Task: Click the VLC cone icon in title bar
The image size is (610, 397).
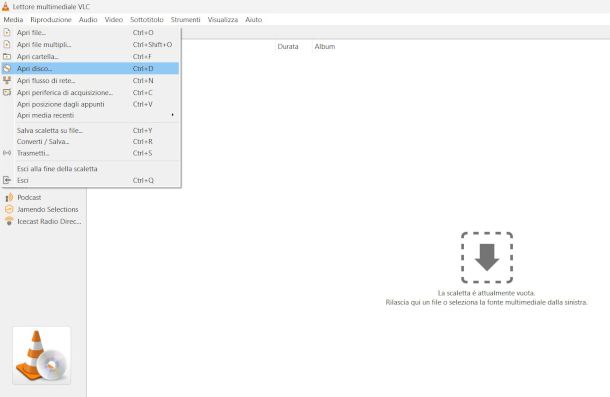Action: pyautogui.click(x=5, y=6)
